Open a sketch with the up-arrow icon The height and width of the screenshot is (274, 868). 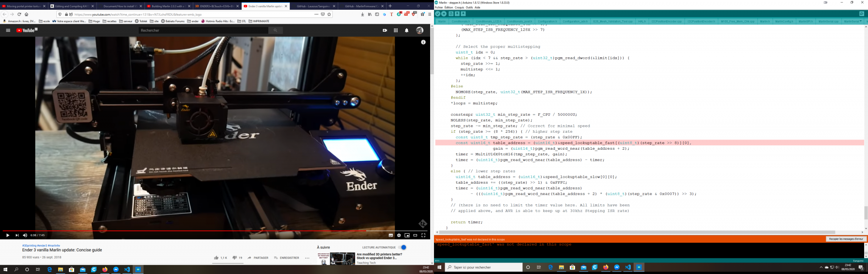pyautogui.click(x=457, y=14)
